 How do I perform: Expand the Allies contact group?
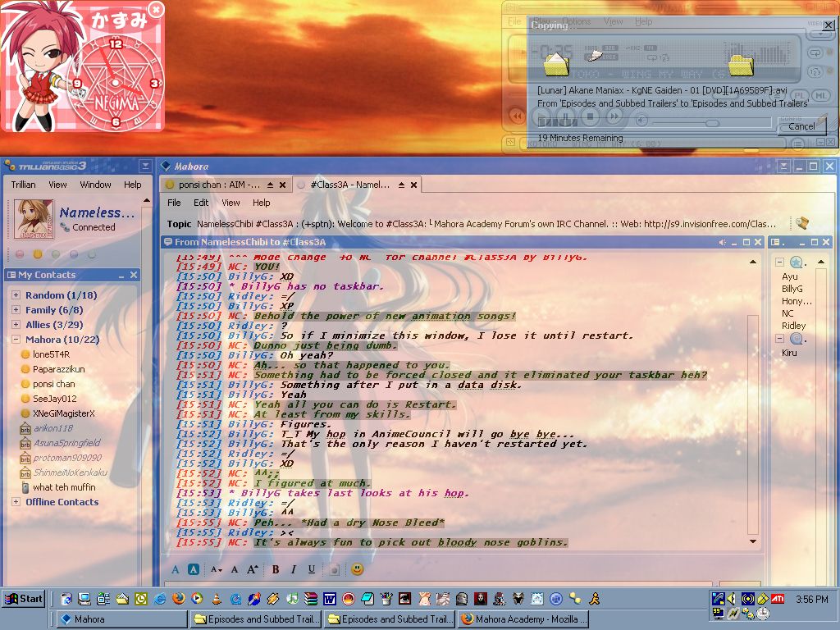click(x=16, y=325)
